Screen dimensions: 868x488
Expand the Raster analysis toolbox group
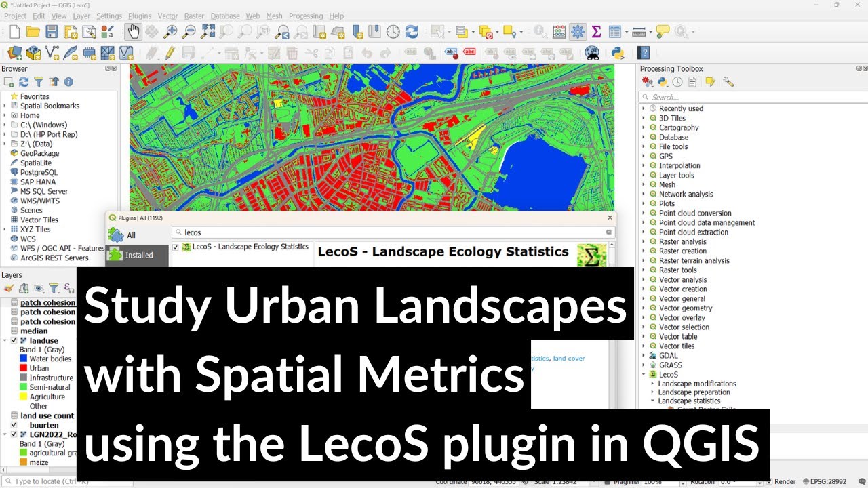[x=644, y=241]
